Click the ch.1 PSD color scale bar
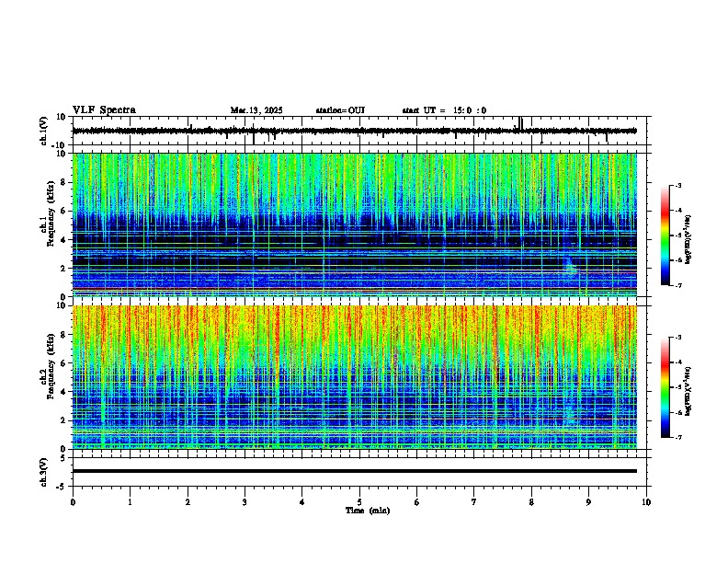Image resolution: width=728 pixels, height=563 pixels. 665,236
